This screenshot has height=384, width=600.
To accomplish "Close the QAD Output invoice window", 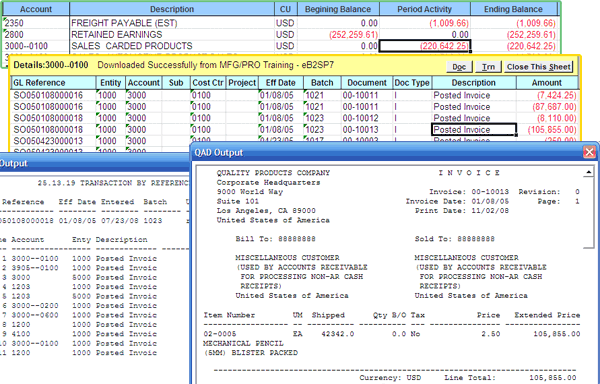I will [589, 152].
